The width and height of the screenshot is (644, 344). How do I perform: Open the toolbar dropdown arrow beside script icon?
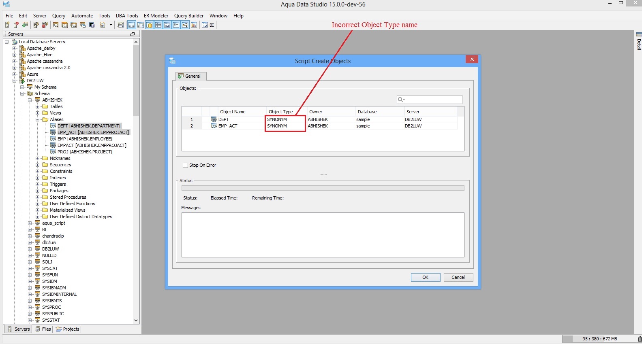[x=111, y=25]
